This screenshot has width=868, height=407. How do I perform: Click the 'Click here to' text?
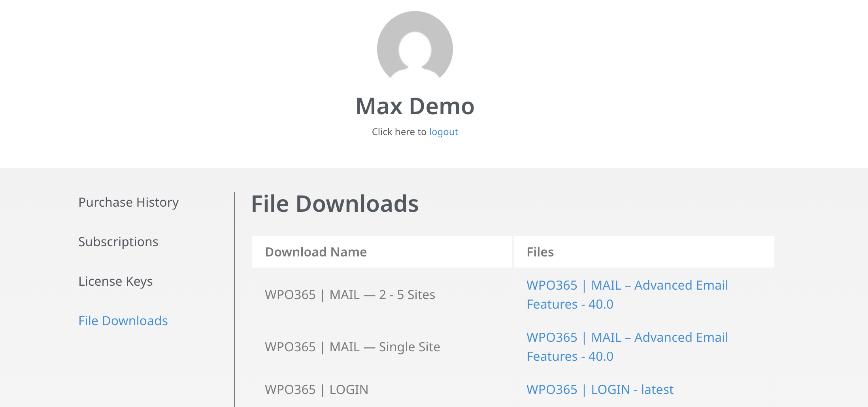pos(399,132)
